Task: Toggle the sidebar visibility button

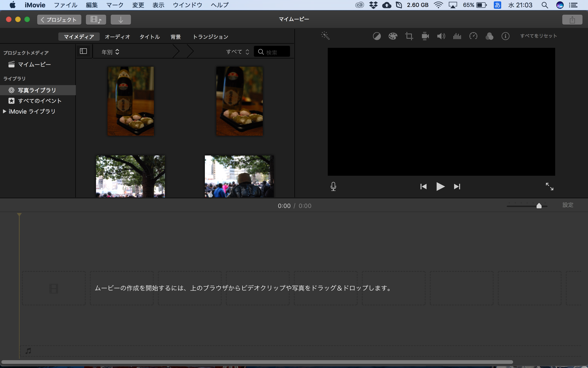Action: point(83,51)
